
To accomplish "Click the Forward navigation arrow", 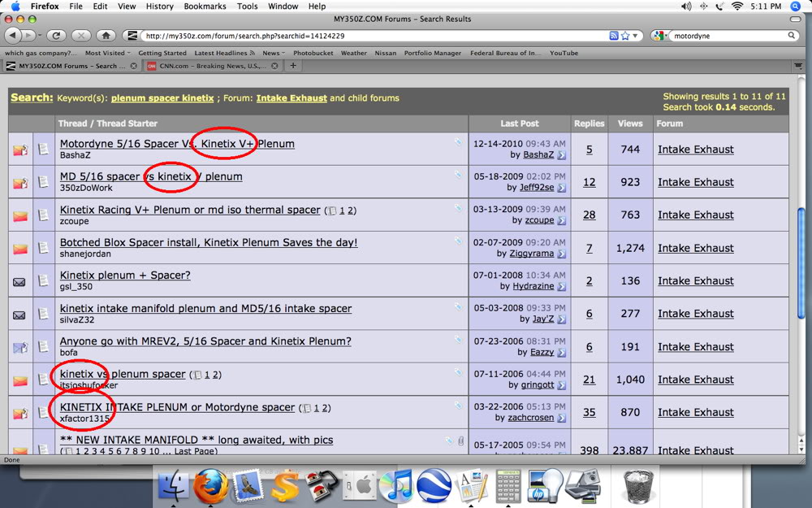I will 28,36.
